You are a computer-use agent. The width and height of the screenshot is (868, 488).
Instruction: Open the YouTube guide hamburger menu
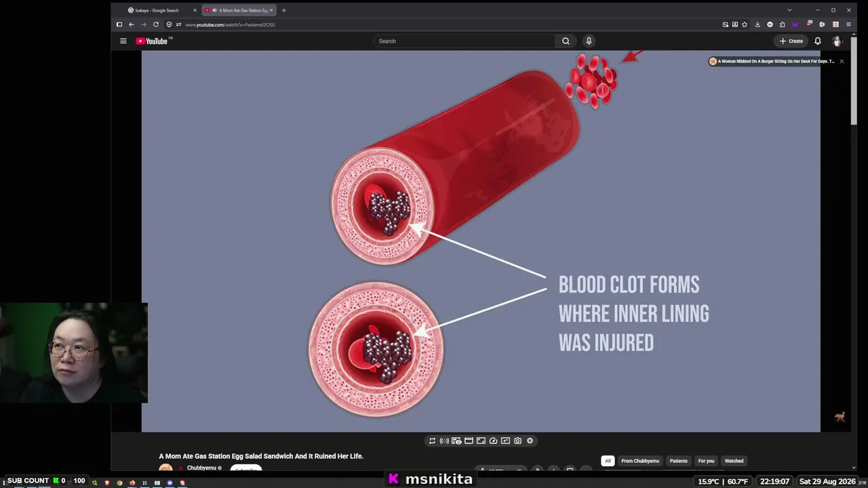click(123, 41)
